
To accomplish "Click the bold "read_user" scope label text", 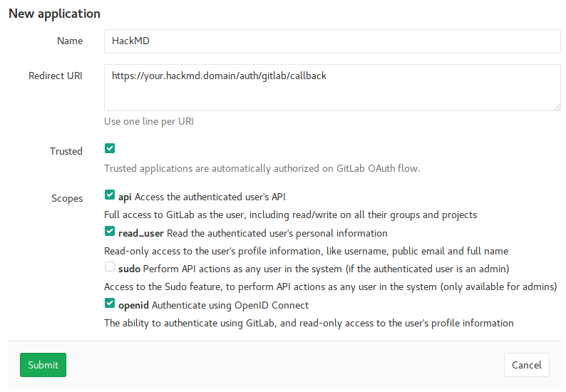I will pos(141,233).
